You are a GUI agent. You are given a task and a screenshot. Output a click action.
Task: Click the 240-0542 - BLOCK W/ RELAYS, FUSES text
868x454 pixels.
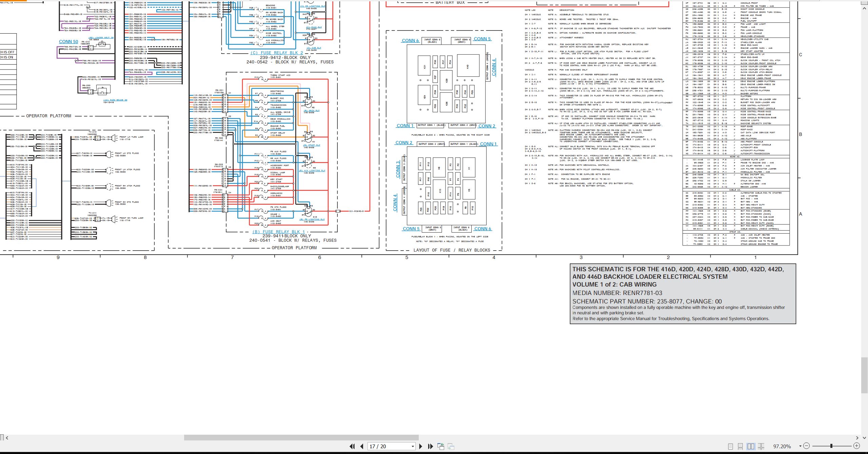point(290,62)
